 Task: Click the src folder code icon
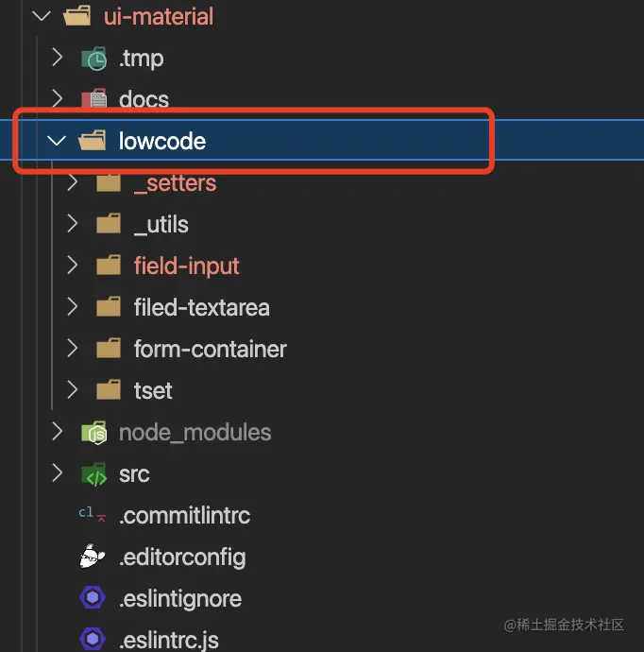coord(94,474)
